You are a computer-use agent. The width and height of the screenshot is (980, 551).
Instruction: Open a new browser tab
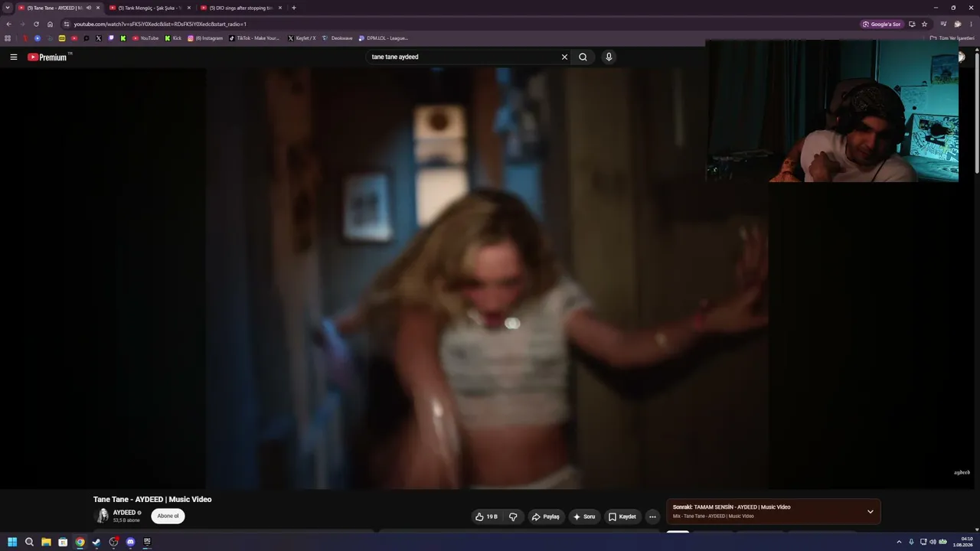[x=294, y=8]
